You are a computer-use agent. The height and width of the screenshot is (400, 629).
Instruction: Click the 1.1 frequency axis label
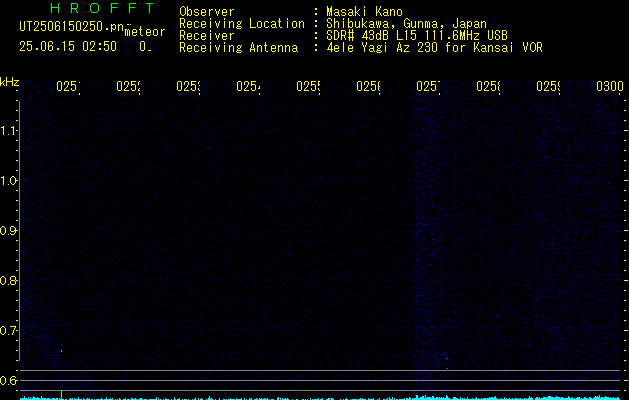pos(9,130)
